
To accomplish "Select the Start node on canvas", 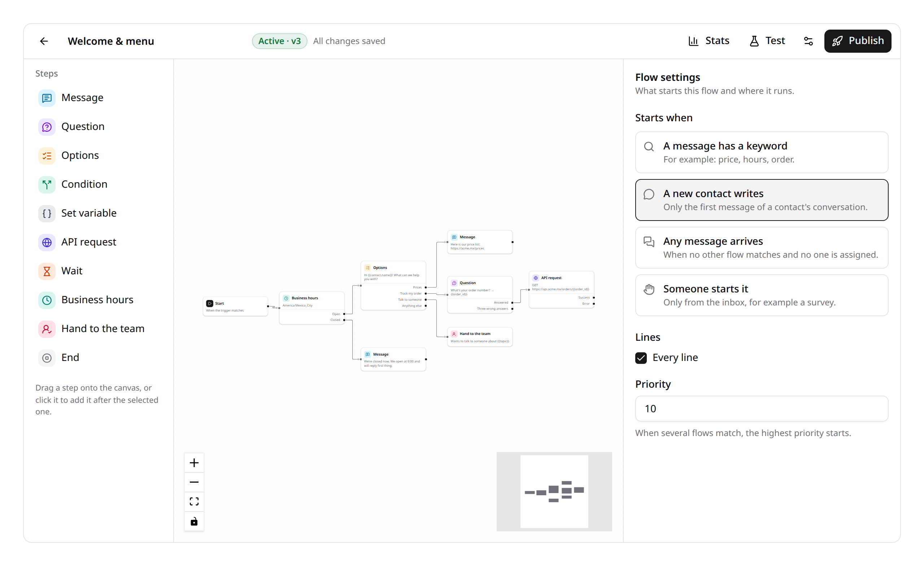I will click(x=235, y=306).
